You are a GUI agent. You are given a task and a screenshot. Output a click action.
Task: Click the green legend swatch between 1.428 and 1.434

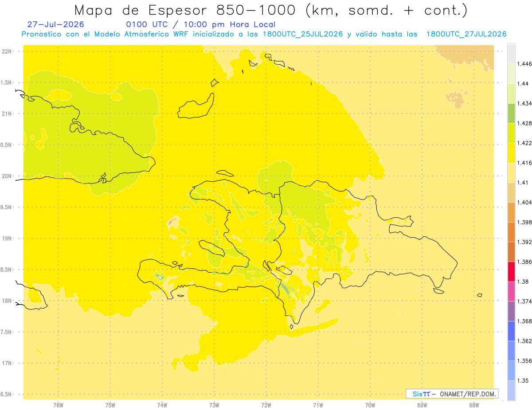[511, 113]
